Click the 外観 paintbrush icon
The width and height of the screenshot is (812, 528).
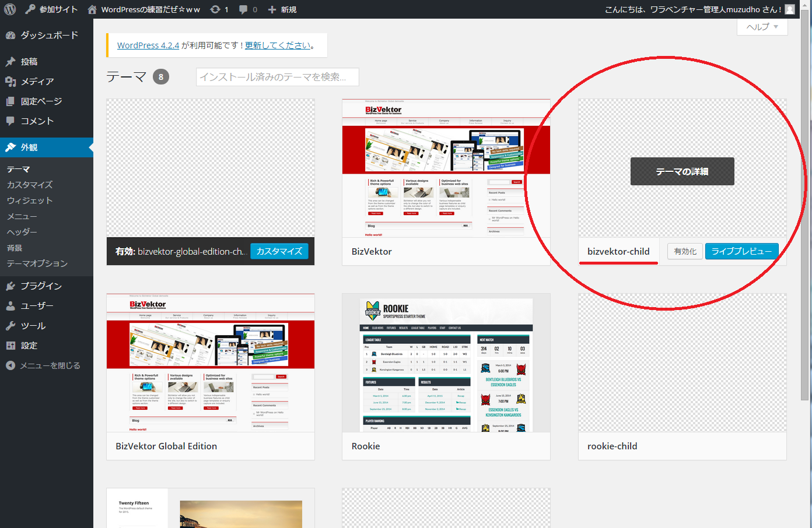10,147
